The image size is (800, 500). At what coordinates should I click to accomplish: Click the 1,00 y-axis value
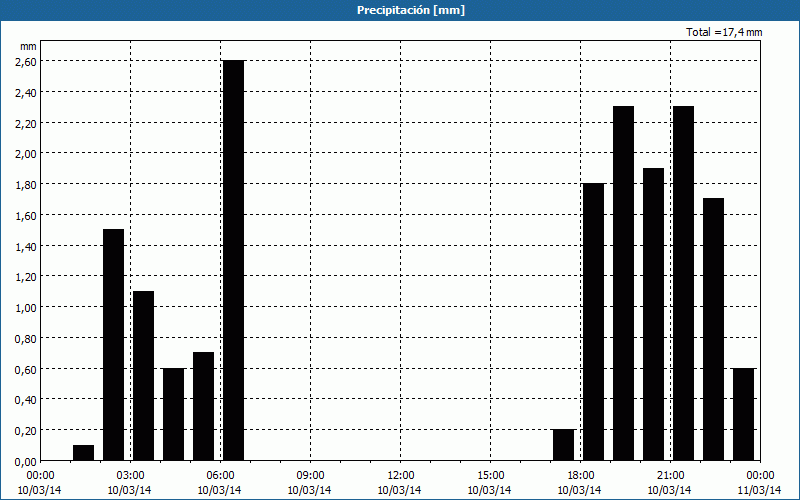[x=26, y=308]
